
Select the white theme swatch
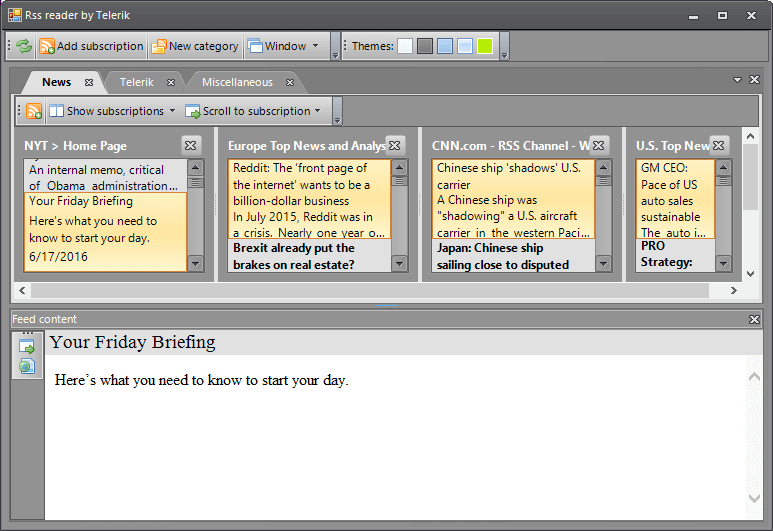405,46
